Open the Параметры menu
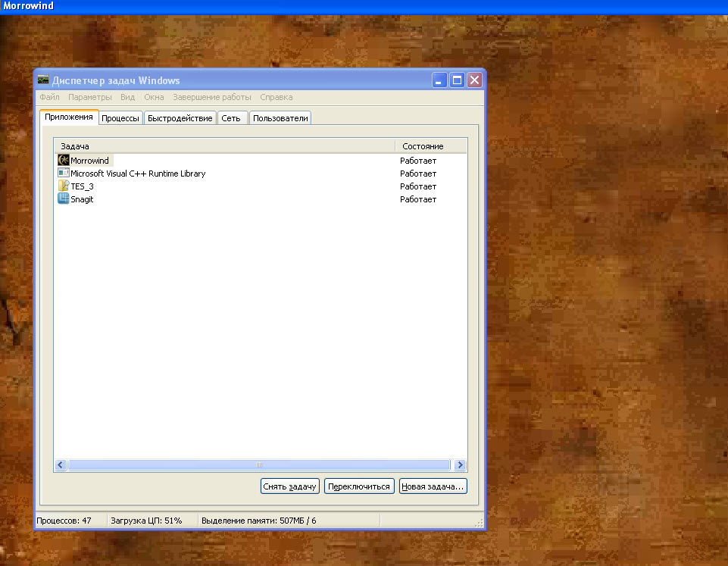The width and height of the screenshot is (728, 566). pos(89,97)
